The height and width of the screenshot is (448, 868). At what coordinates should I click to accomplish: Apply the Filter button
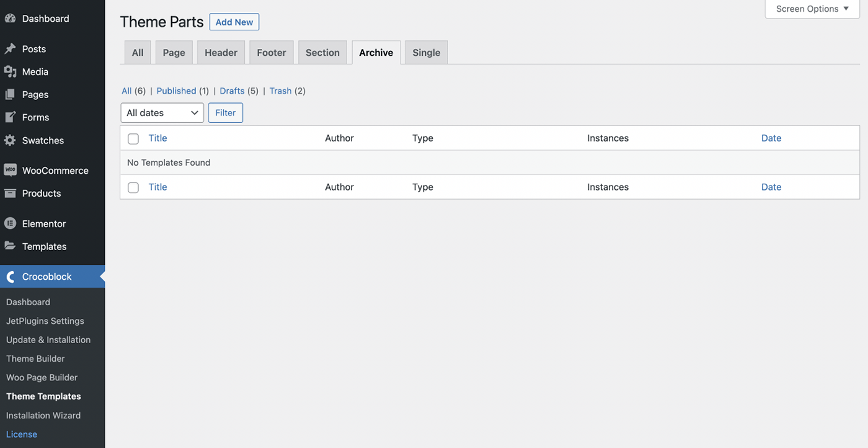click(x=225, y=112)
